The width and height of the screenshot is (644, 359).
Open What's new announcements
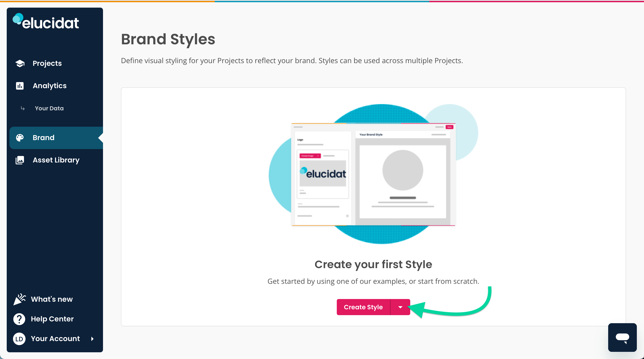click(x=52, y=299)
